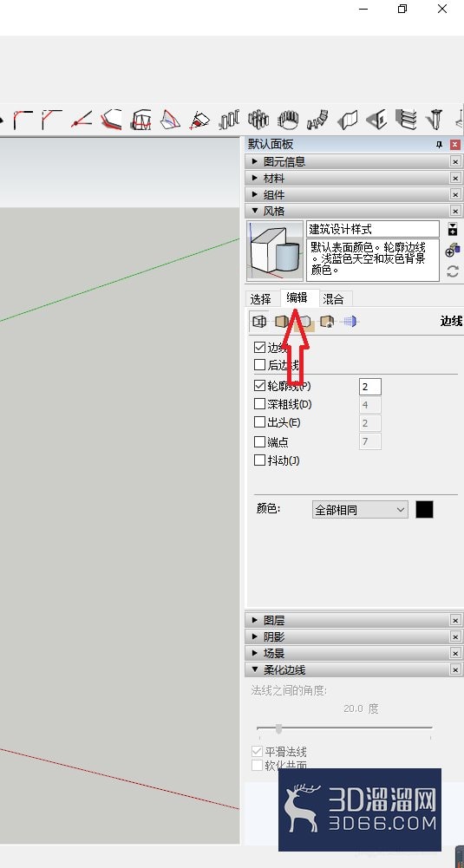
Task: Click the louvers tool icon
Action: 406,119
